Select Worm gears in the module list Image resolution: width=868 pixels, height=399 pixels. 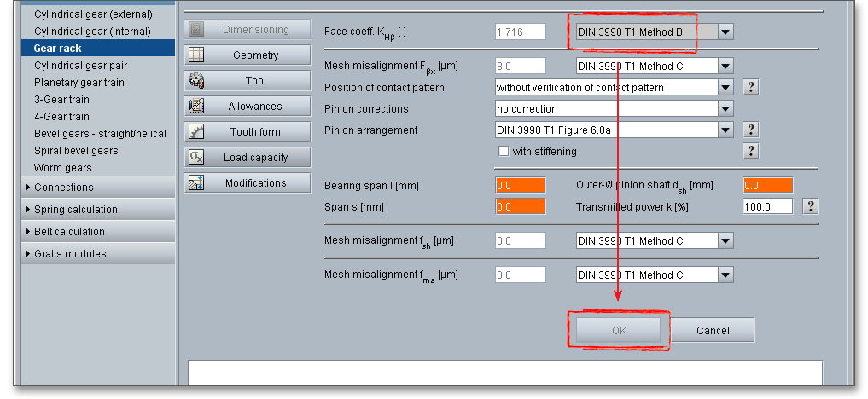pyautogui.click(x=62, y=168)
